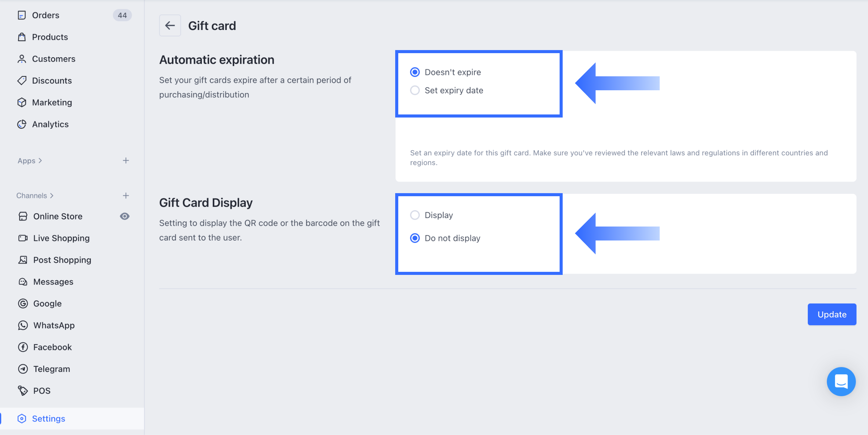
Task: Open the Orders menu item
Action: [x=46, y=15]
